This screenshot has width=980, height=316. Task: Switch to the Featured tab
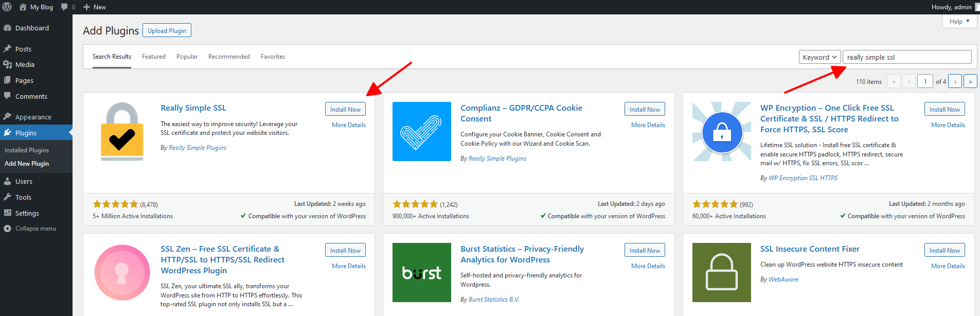pyautogui.click(x=154, y=57)
